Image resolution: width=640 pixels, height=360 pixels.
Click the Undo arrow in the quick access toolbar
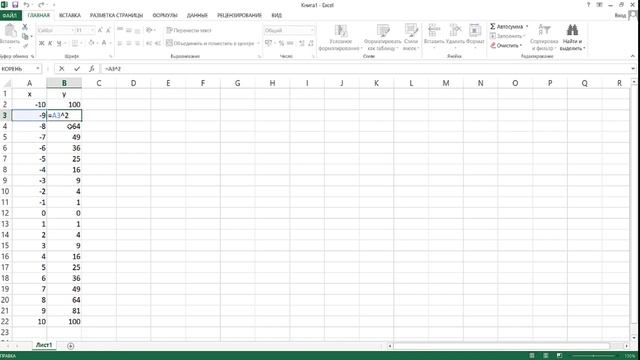[27, 5]
